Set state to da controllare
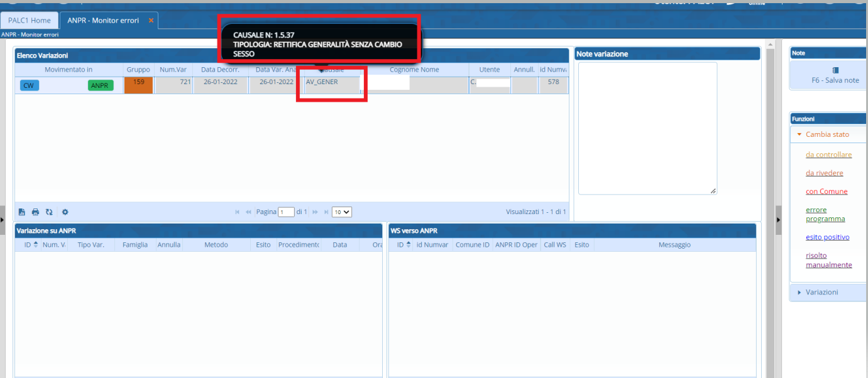 pos(828,154)
